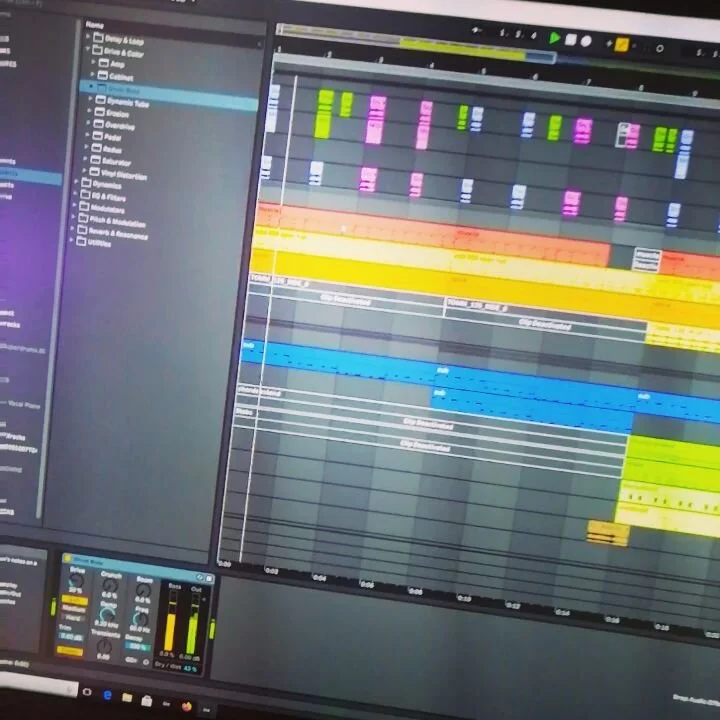
Task: Click the Out gain slider on Drum Buss
Action: (193, 624)
